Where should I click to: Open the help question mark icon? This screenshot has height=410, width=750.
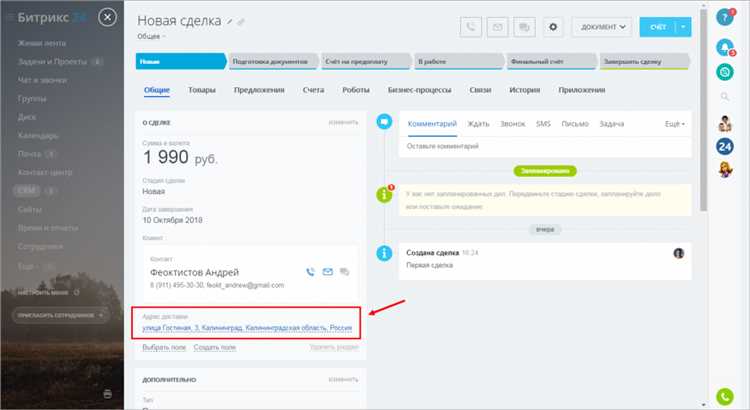(725, 18)
